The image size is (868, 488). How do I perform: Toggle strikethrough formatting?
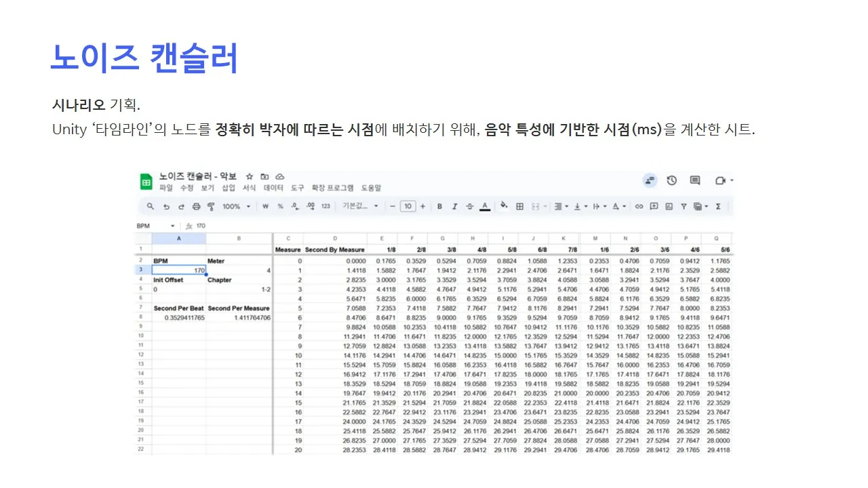coord(469,207)
